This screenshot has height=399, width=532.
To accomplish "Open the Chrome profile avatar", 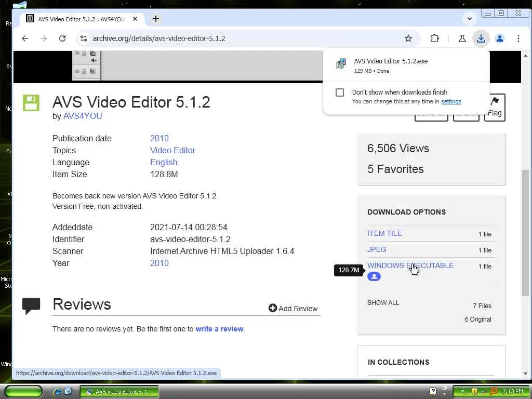I will pyautogui.click(x=499, y=38).
